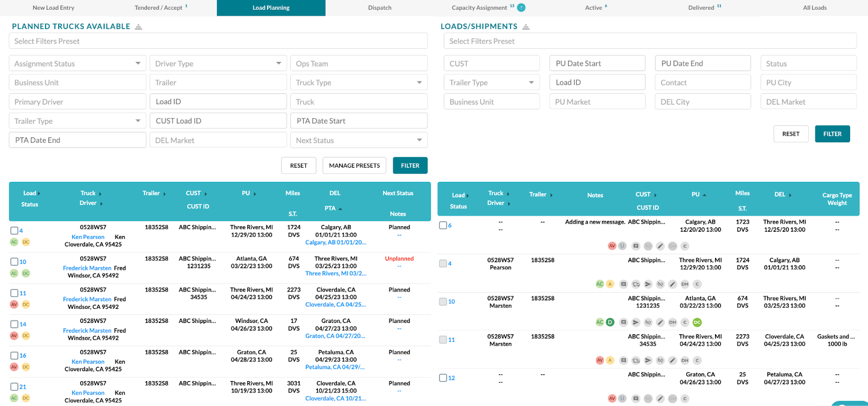Expand the Next Status dropdown
The height and width of the screenshot is (406, 868).
pos(359,140)
